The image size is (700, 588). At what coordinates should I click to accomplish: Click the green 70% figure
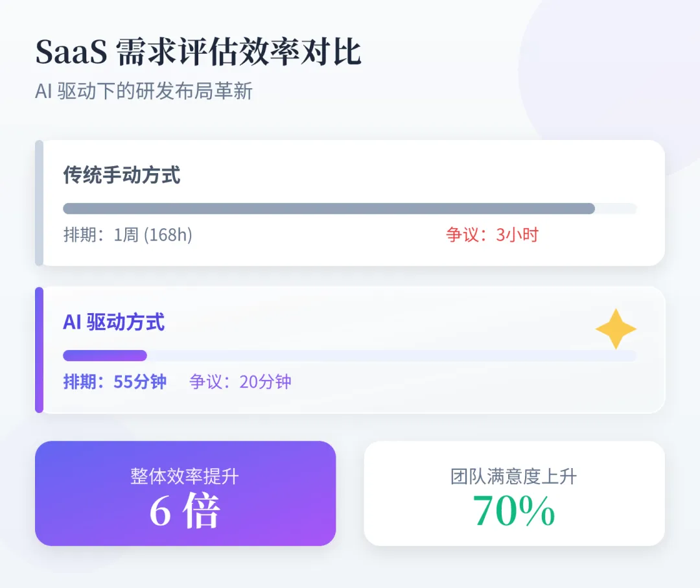[x=514, y=512]
